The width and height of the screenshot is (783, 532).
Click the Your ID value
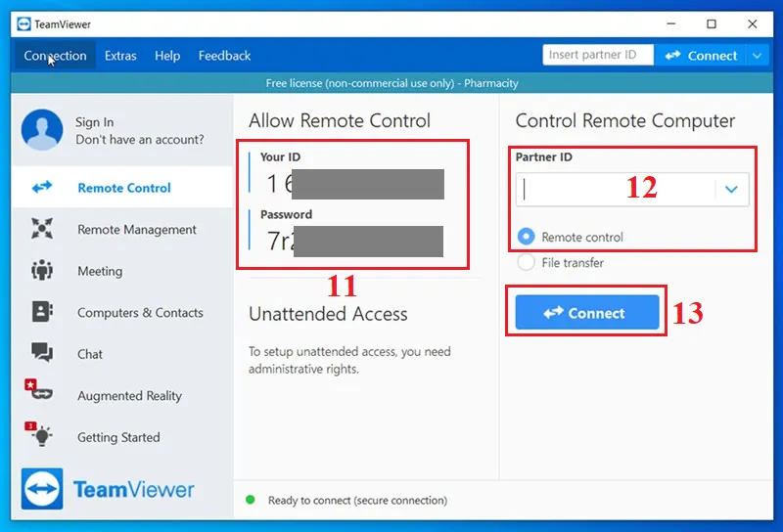point(355,184)
